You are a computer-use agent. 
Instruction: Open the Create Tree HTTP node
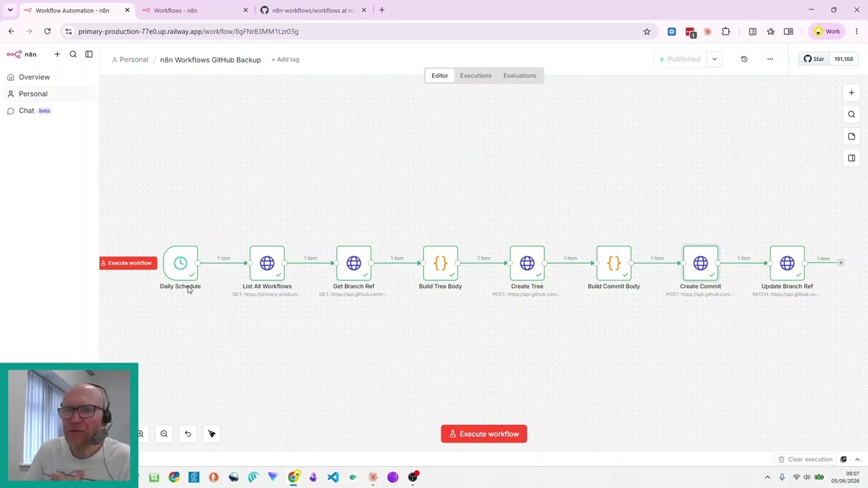pos(528,263)
